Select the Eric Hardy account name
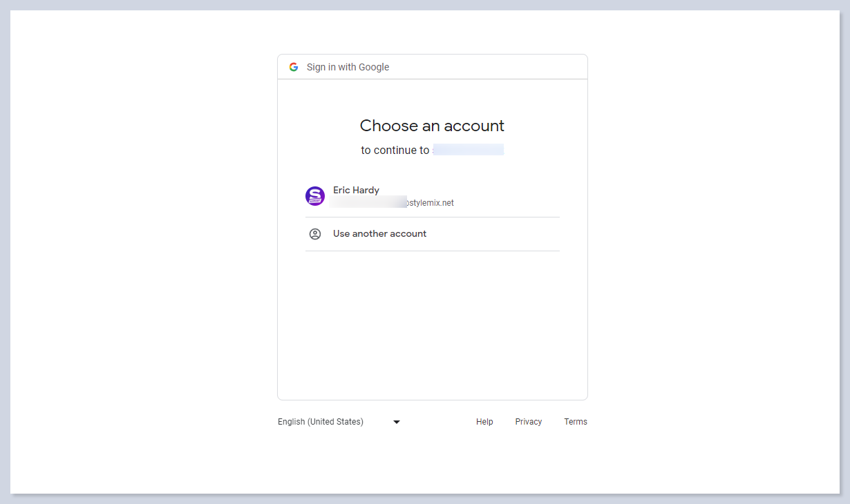 pos(356,190)
